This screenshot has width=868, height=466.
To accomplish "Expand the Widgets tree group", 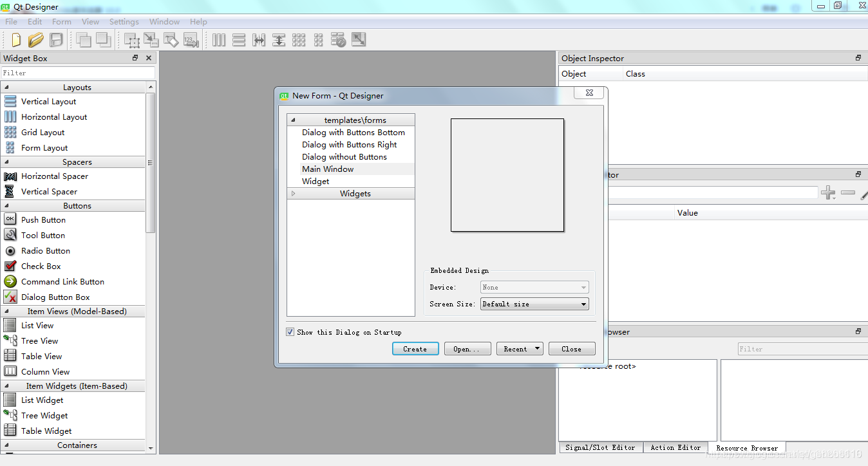I will pyautogui.click(x=294, y=193).
